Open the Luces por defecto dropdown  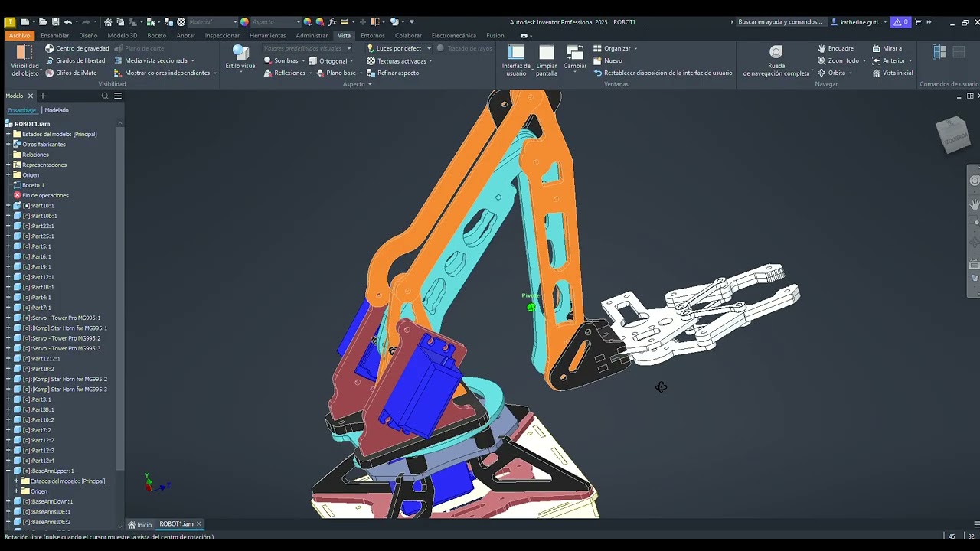click(x=429, y=48)
